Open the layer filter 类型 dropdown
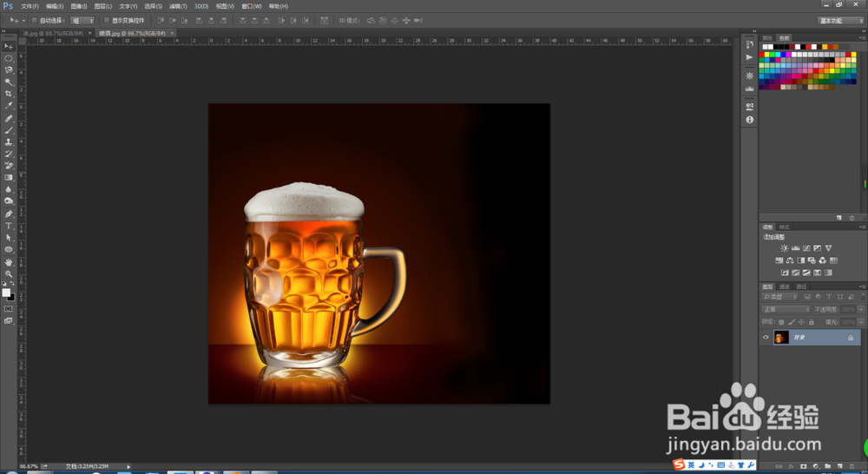Image resolution: width=868 pixels, height=474 pixels. click(779, 297)
